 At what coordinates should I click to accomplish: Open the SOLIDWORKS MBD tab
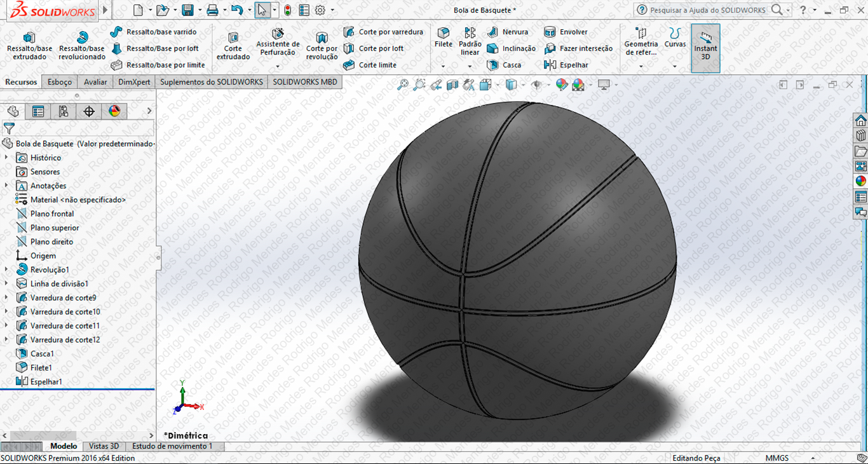click(x=305, y=82)
